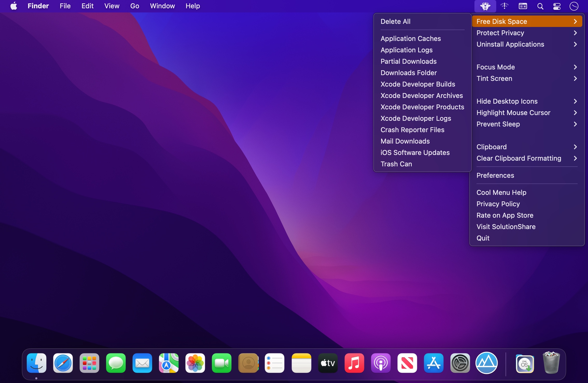The height and width of the screenshot is (383, 588).
Task: Open Spotlight search magnifier icon
Action: click(540, 6)
